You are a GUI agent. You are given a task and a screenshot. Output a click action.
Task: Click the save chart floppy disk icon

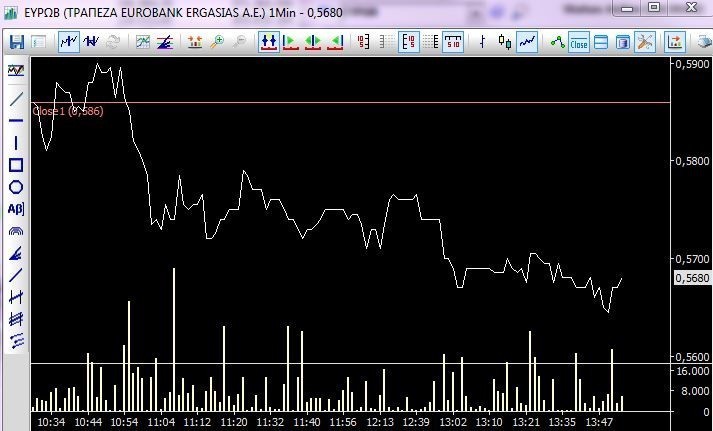[16, 42]
